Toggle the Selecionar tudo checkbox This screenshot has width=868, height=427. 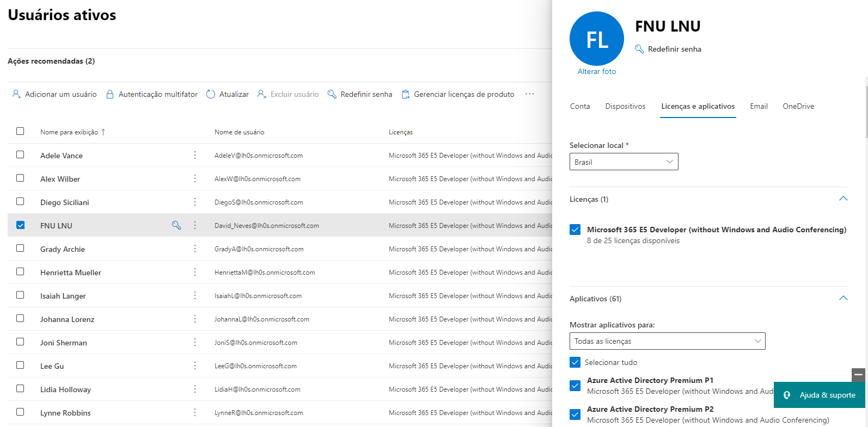point(575,362)
